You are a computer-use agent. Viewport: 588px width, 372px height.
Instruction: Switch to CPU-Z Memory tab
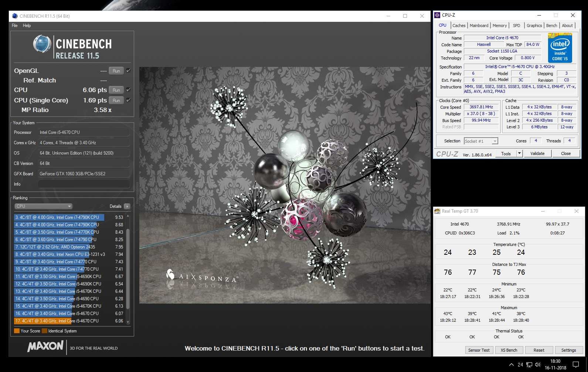(x=500, y=26)
